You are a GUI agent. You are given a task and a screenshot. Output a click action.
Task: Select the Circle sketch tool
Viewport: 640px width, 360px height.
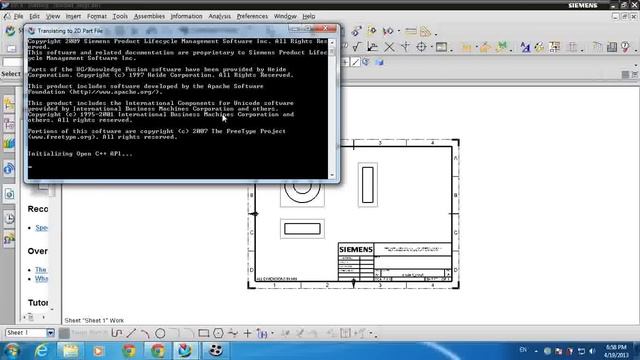[160, 333]
